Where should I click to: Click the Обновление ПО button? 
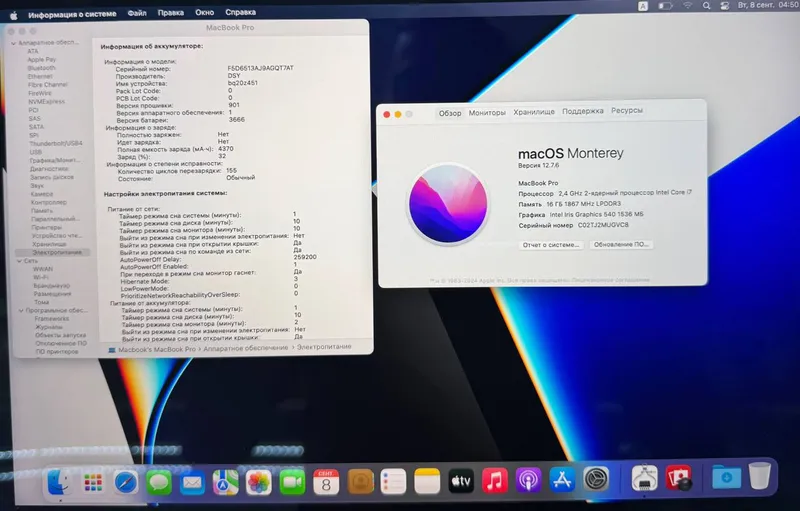[x=621, y=244]
